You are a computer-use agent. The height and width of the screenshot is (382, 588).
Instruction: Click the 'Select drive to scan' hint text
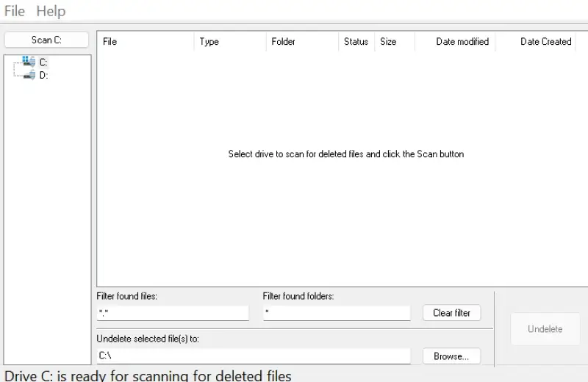[x=346, y=154]
